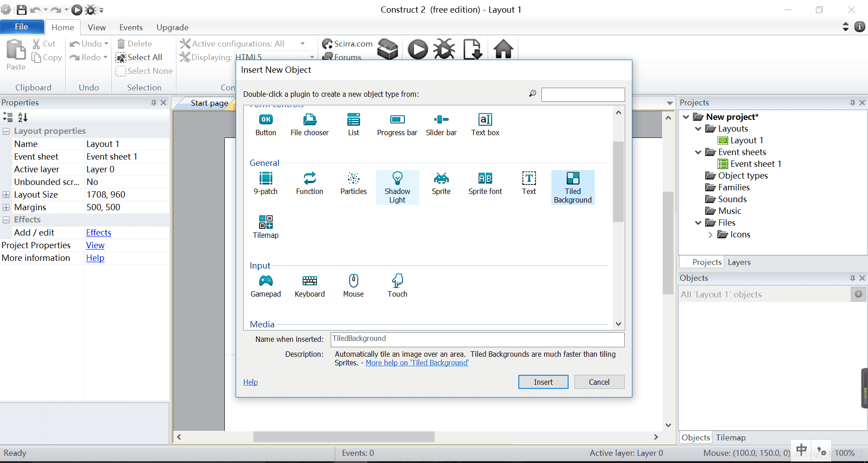Select the Particles plugin

pyautogui.click(x=353, y=183)
